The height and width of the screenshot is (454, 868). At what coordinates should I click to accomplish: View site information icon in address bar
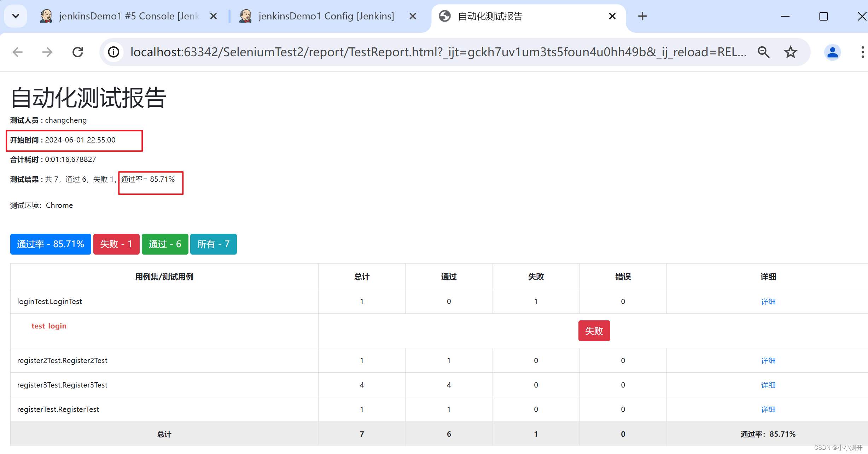(x=113, y=52)
